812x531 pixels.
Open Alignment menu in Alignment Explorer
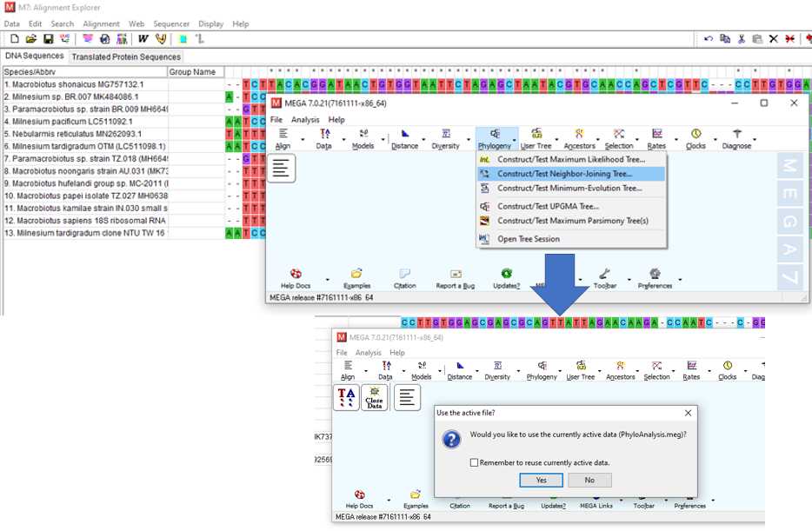(101, 23)
